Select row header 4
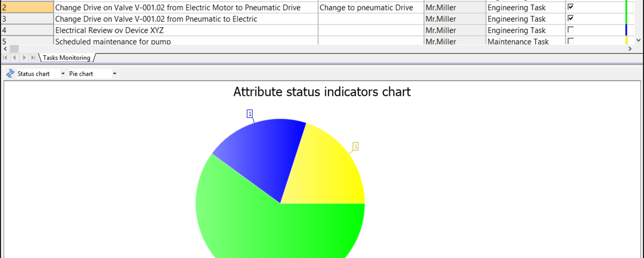The image size is (644, 258). point(27,30)
